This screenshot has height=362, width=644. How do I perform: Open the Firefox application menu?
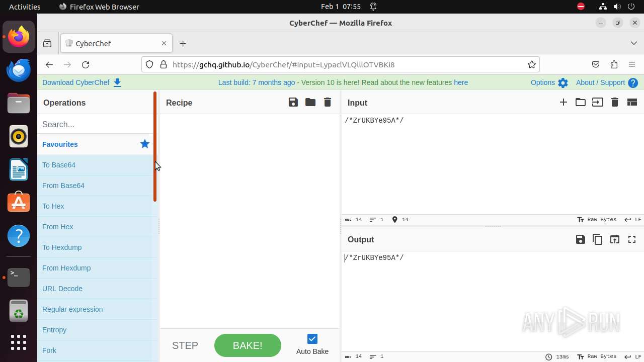tap(632, 64)
